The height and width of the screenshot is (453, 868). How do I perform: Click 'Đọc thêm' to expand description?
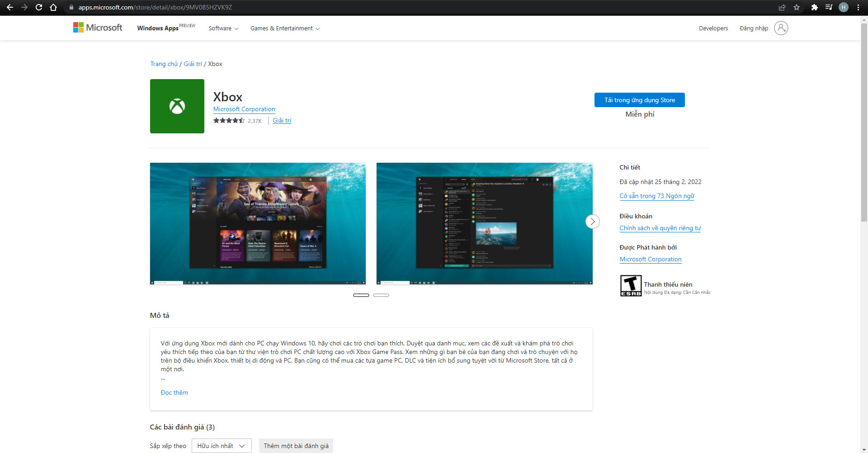[x=175, y=392]
